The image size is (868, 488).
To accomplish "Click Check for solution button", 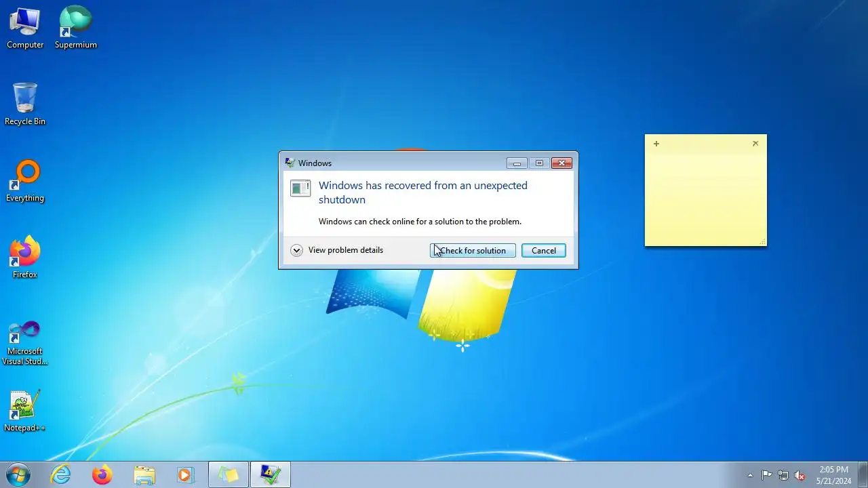I will pyautogui.click(x=473, y=251).
